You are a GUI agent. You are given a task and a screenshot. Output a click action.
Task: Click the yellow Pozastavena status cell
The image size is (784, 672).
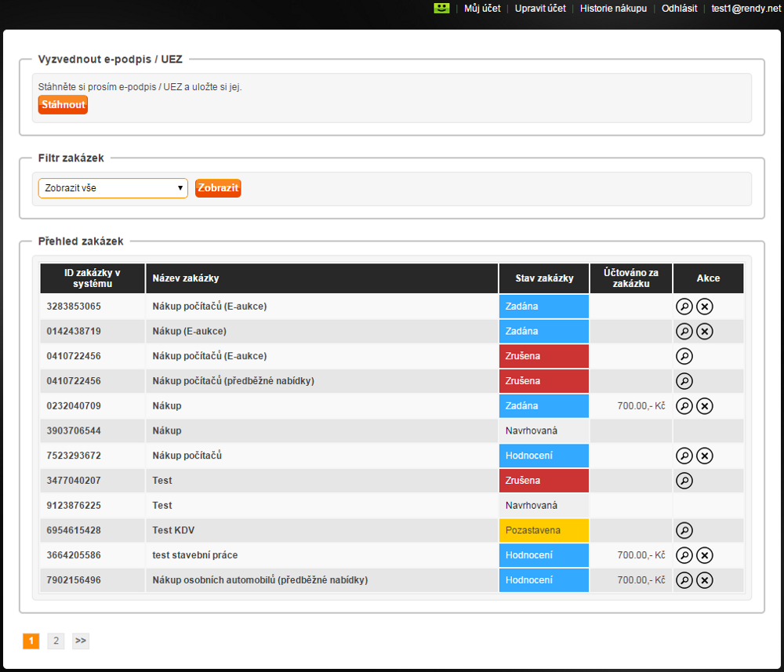pyautogui.click(x=543, y=530)
